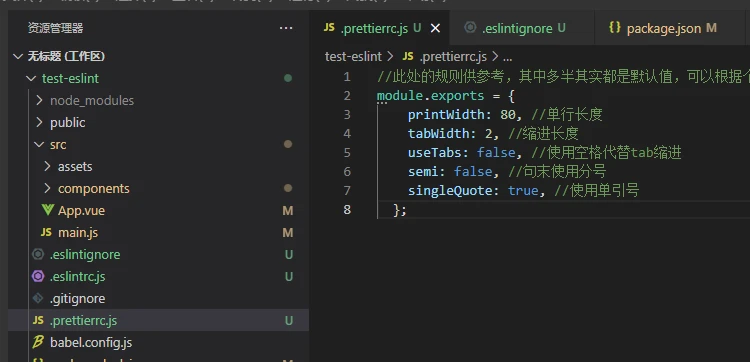The width and height of the screenshot is (750, 362).
Task: Switch to the .eslintignore tab
Action: (x=521, y=29)
